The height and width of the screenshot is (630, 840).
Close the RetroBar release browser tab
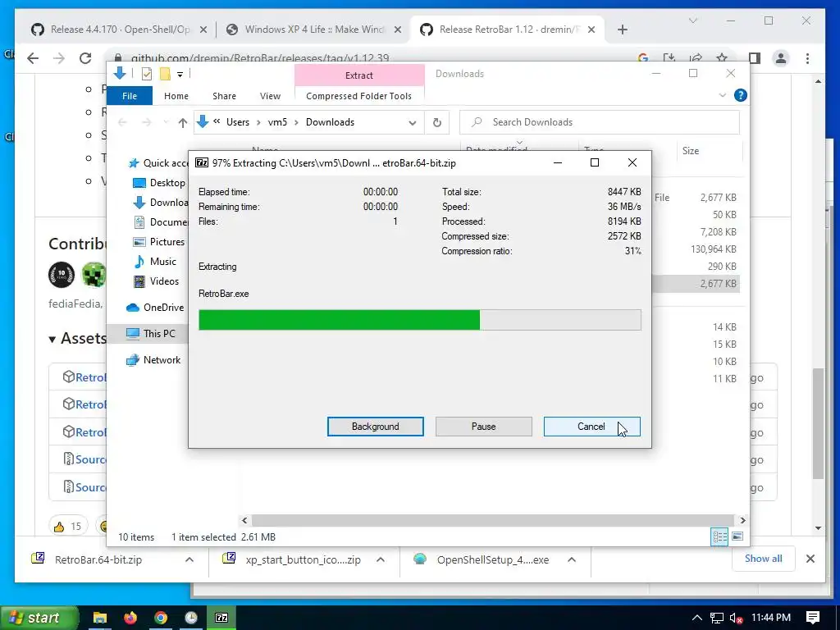coord(591,30)
